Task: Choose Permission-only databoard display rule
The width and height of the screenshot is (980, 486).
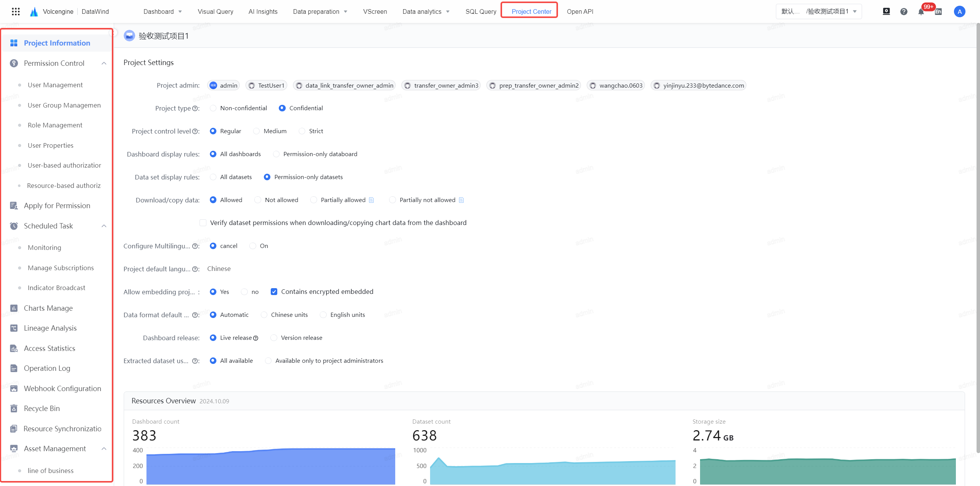Action: 276,154
